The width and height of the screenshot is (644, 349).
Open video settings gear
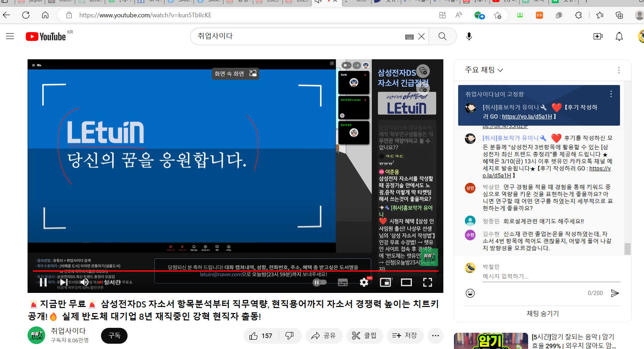(x=364, y=282)
